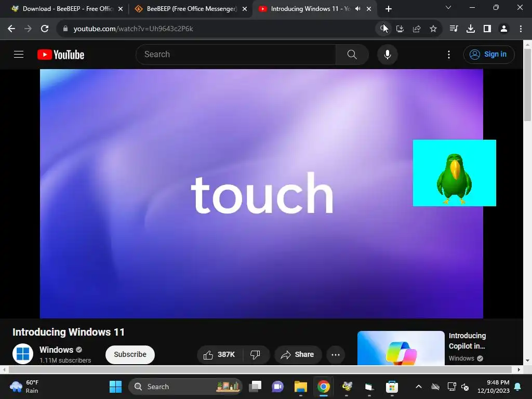Screen dimensions: 532x399
Task: Open Chrome side panel icon
Action: point(487,29)
